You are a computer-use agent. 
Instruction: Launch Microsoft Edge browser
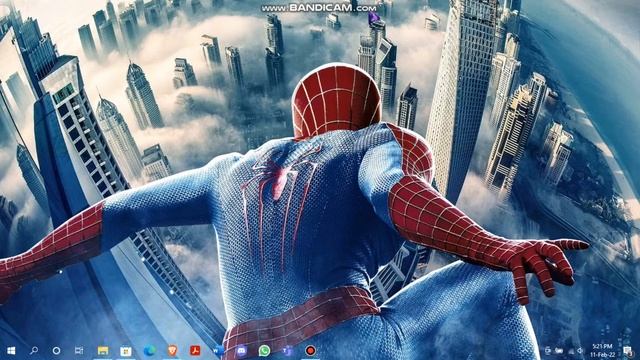coord(149,351)
